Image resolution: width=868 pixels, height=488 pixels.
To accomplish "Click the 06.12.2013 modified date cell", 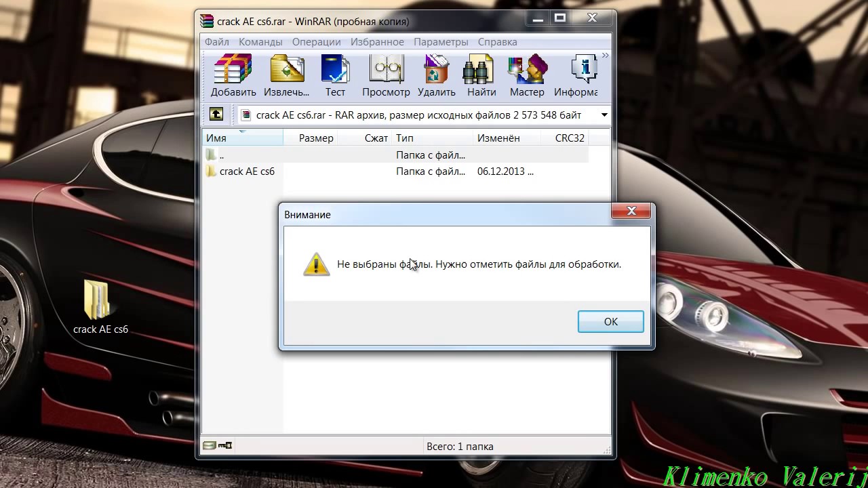I will pyautogui.click(x=505, y=171).
